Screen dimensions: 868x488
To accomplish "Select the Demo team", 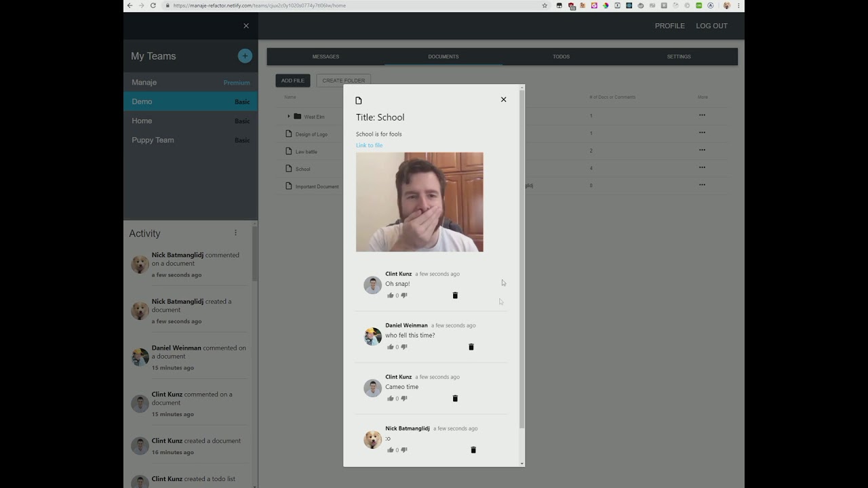I will (x=191, y=102).
